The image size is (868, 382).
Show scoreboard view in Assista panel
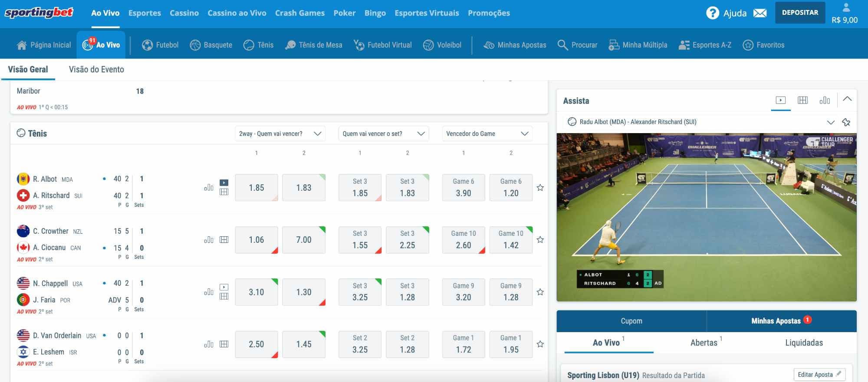point(803,100)
